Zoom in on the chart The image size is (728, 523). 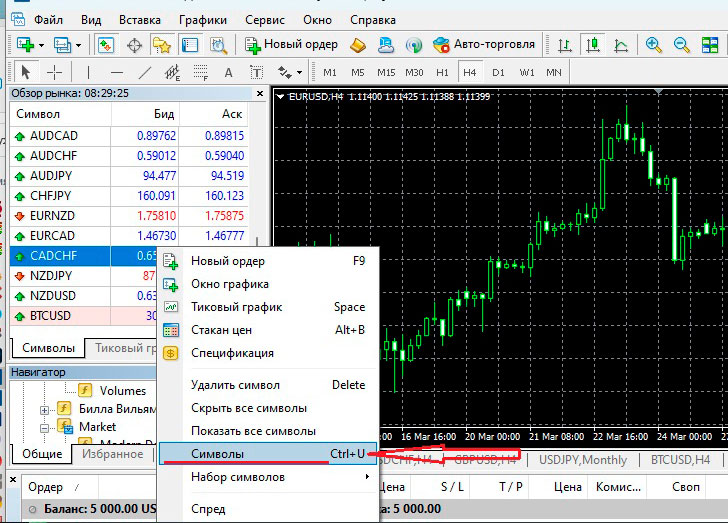[654, 45]
